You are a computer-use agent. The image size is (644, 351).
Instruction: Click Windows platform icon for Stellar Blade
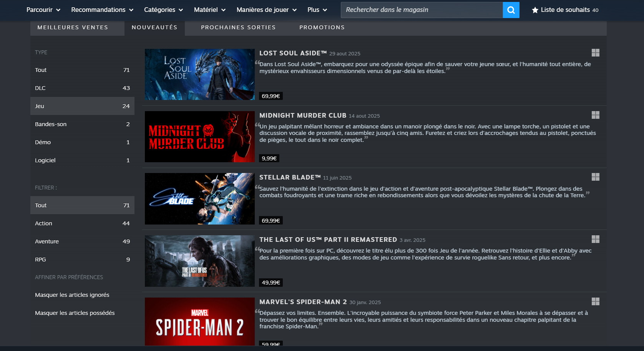click(595, 177)
